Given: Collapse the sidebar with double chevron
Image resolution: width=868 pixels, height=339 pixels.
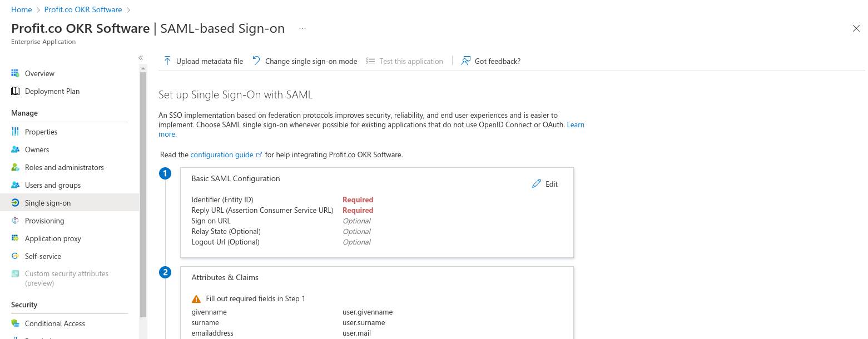Looking at the screenshot, I should point(141,58).
